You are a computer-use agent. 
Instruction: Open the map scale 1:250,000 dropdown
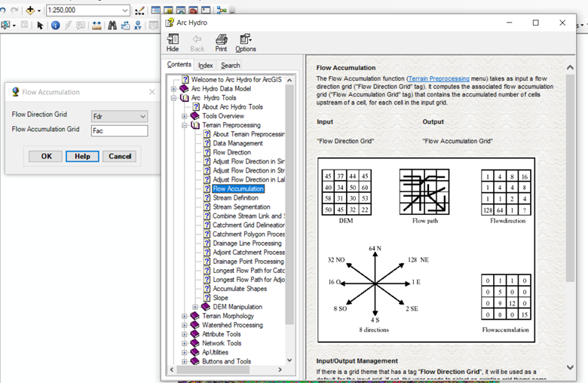(124, 11)
